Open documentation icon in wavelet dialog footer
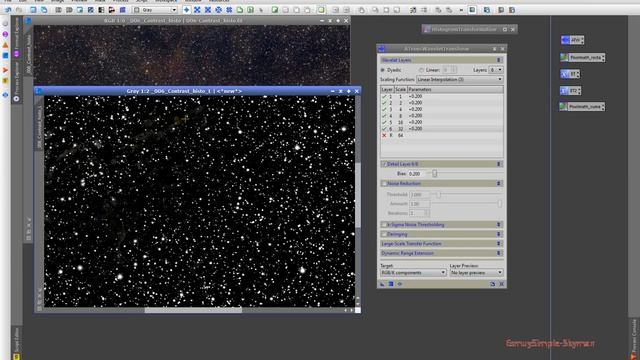The width and height of the screenshot is (640, 360). click(x=493, y=284)
